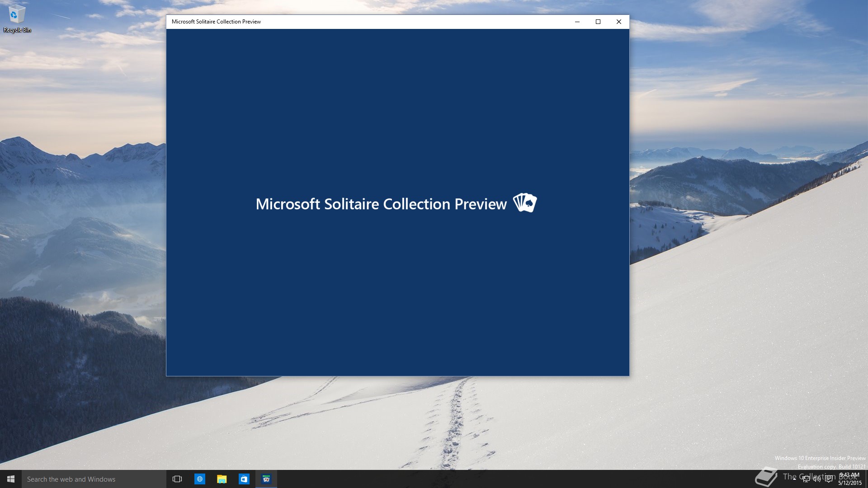The width and height of the screenshot is (868, 488).
Task: Click the playing cards logo on splash screen
Action: pos(525,203)
